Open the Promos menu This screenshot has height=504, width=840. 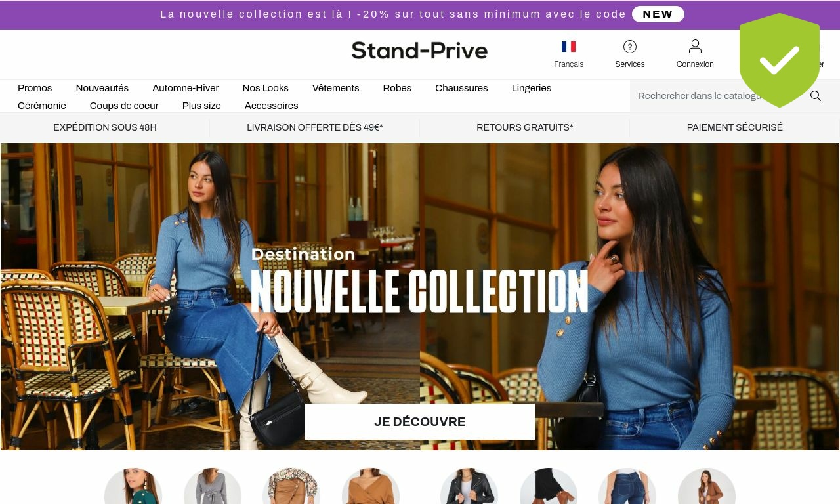point(35,88)
